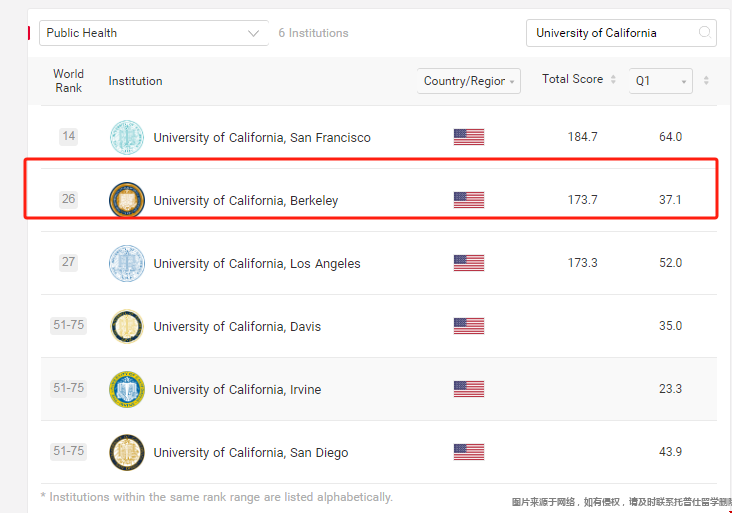
Task: Click Q1 value 23.3
Action: 670,389
